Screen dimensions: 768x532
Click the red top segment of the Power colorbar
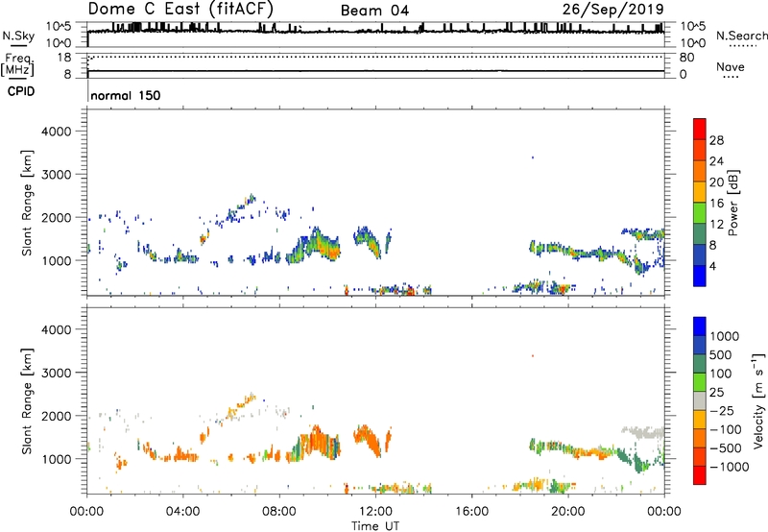[x=700, y=129]
